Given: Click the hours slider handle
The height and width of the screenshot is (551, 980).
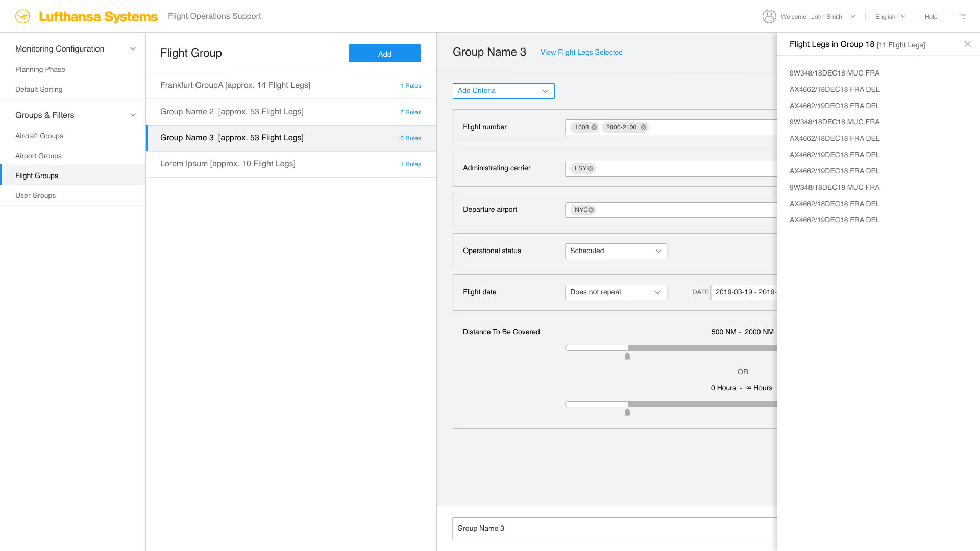Looking at the screenshot, I should [x=627, y=412].
